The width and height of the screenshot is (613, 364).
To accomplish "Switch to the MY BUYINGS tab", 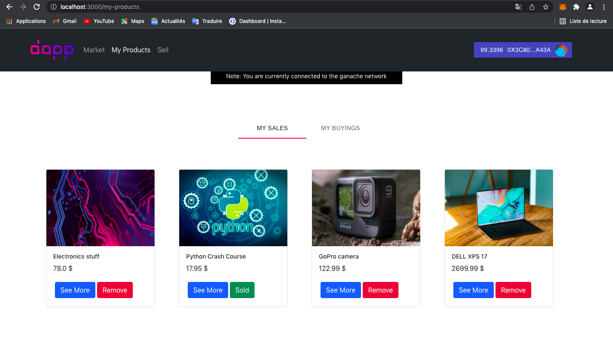I will point(341,128).
